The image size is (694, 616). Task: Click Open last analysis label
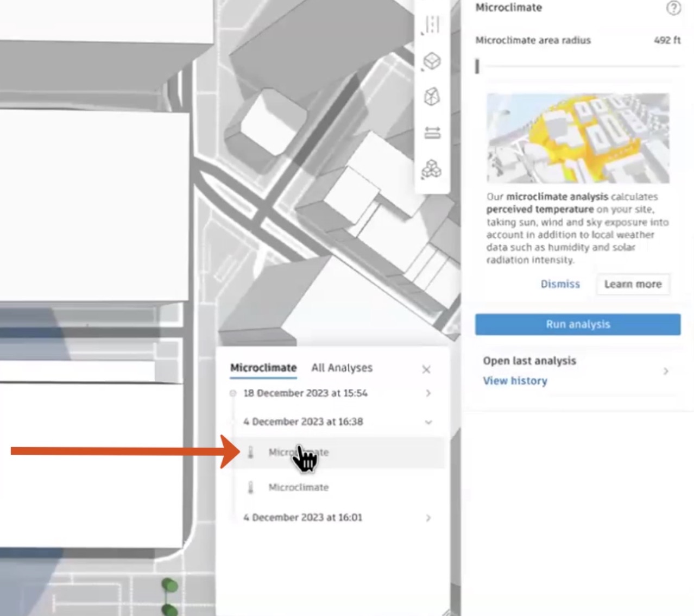529,361
